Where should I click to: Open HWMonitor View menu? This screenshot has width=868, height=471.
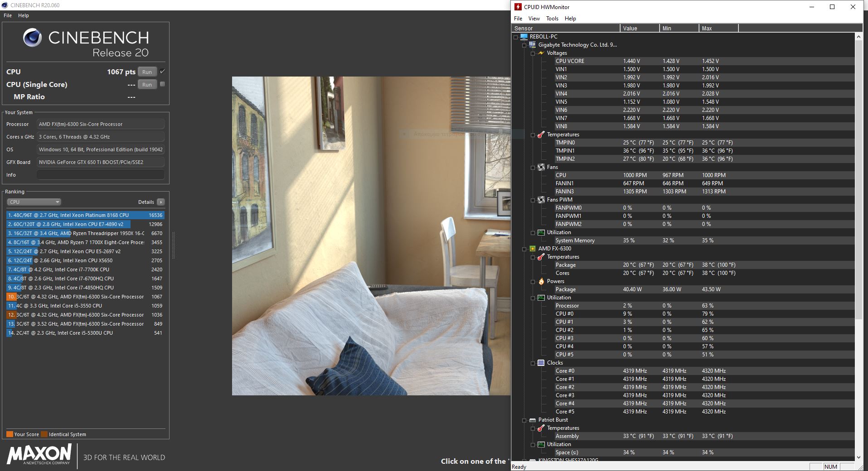(534, 19)
